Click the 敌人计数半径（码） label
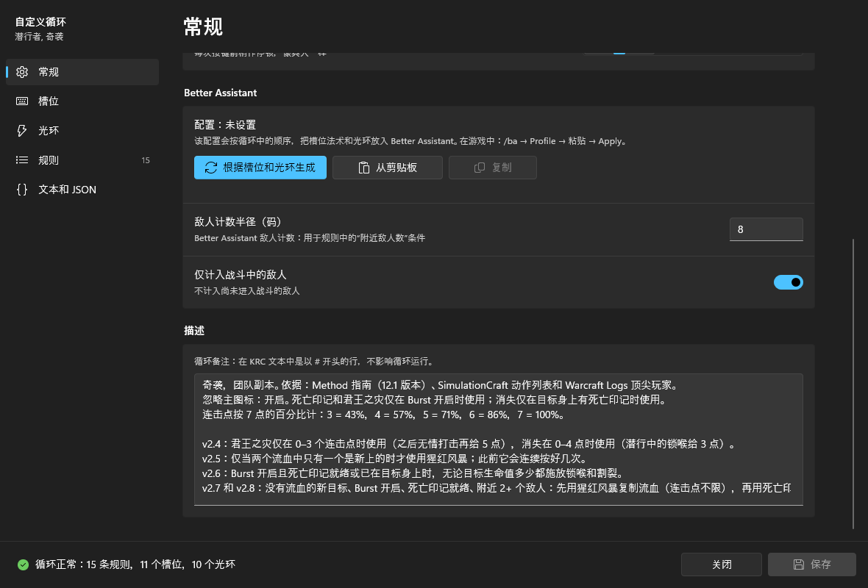This screenshot has height=588, width=868. [238, 222]
